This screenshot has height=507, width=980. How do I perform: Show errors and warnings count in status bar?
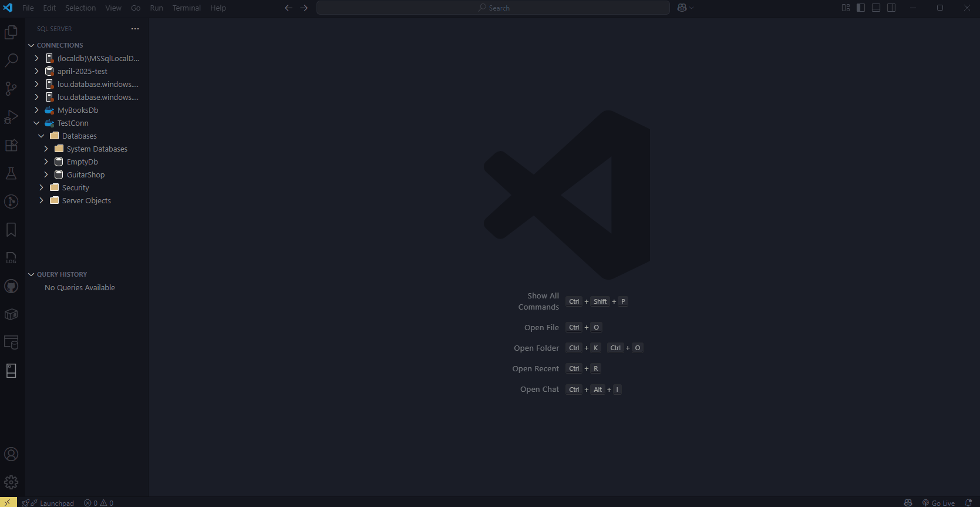pyautogui.click(x=99, y=503)
